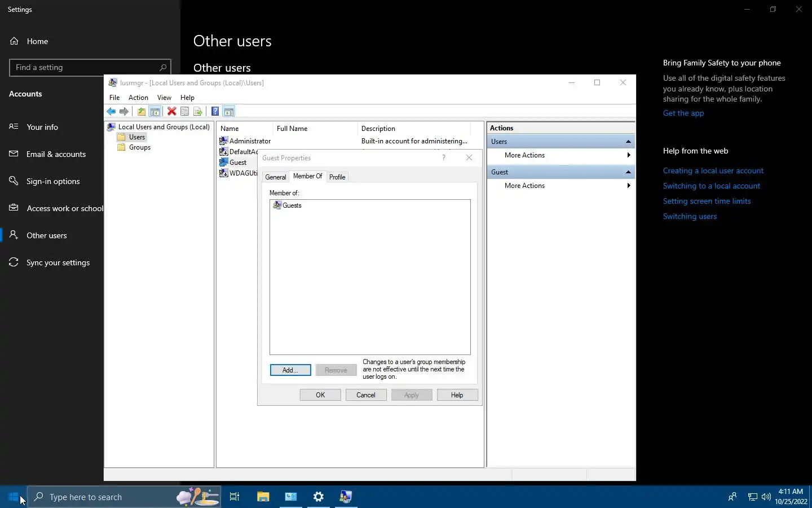The height and width of the screenshot is (508, 812).
Task: Click the Export List toolbar icon
Action: tap(197, 112)
